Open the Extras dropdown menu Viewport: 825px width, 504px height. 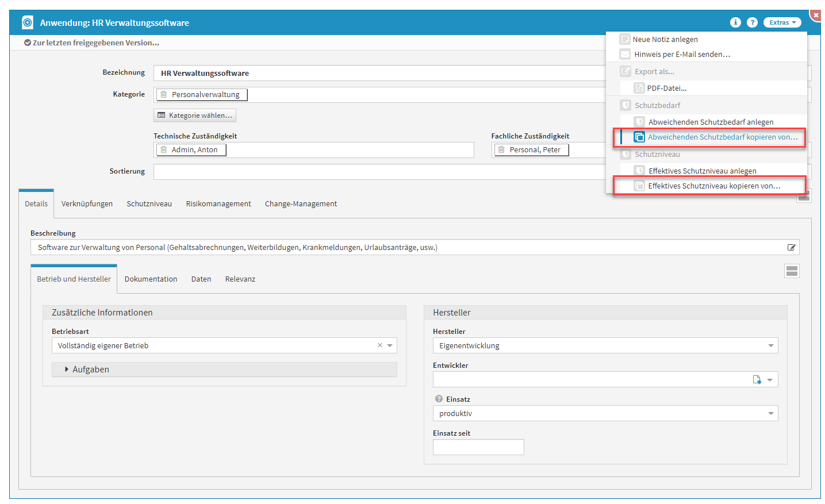coord(782,22)
